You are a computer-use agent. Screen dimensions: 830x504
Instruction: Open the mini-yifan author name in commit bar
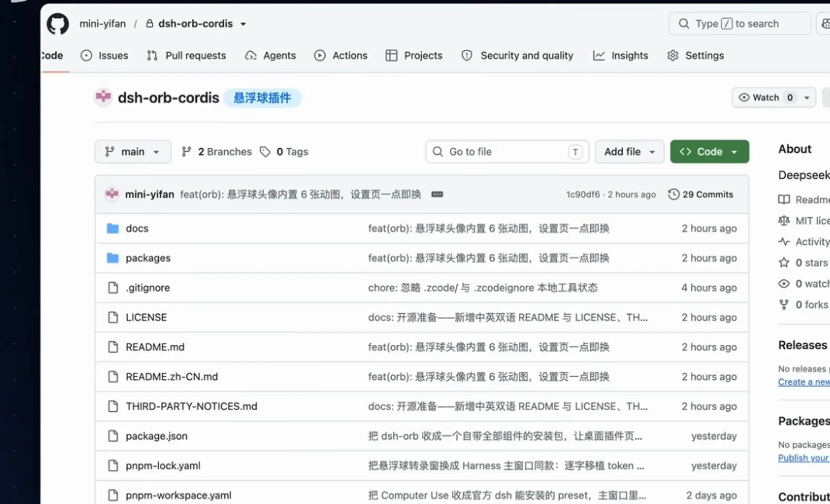(149, 194)
